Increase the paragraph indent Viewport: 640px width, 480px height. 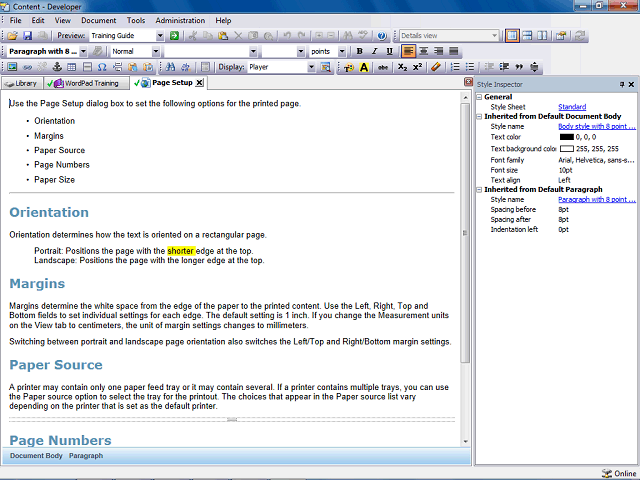[504, 67]
